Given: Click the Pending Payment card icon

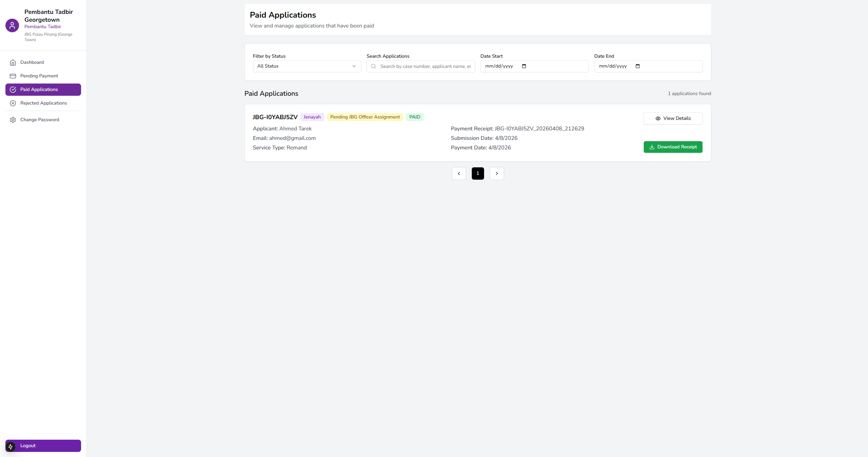Looking at the screenshot, I should [x=13, y=76].
